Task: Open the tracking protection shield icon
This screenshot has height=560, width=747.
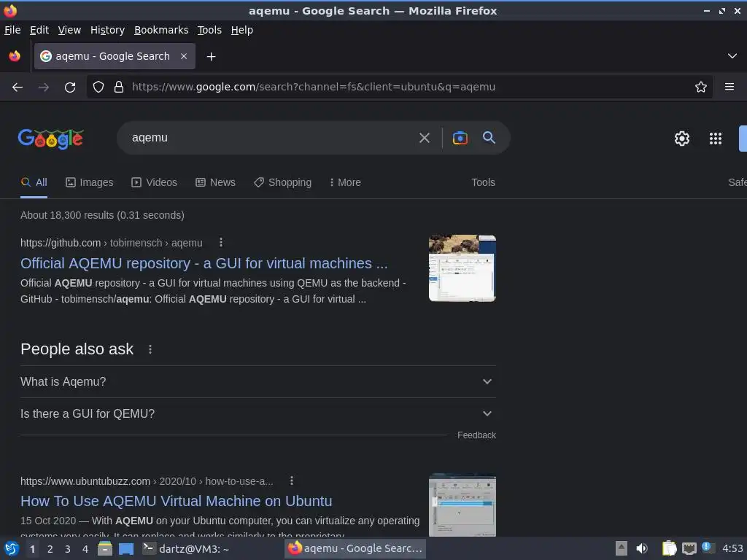Action: (x=98, y=87)
